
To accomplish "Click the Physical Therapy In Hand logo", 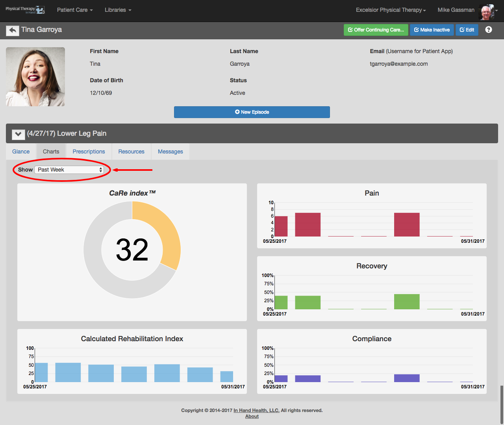I will click(25, 10).
